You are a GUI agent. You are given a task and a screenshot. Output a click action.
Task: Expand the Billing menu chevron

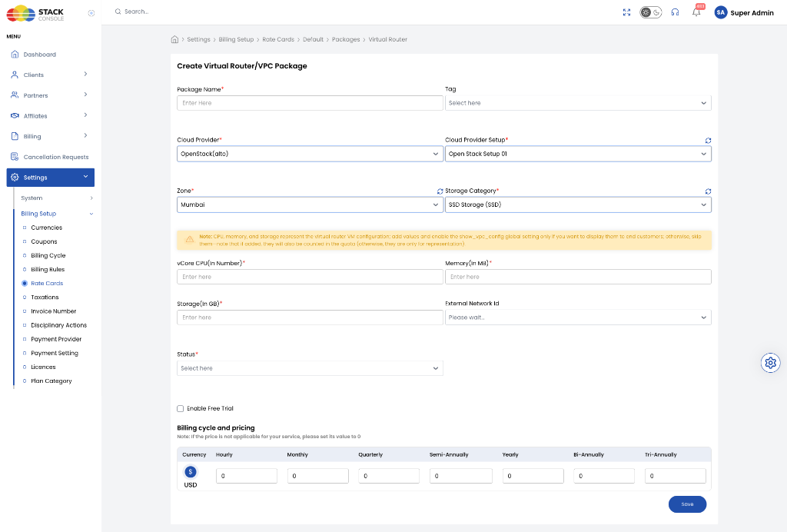86,135
